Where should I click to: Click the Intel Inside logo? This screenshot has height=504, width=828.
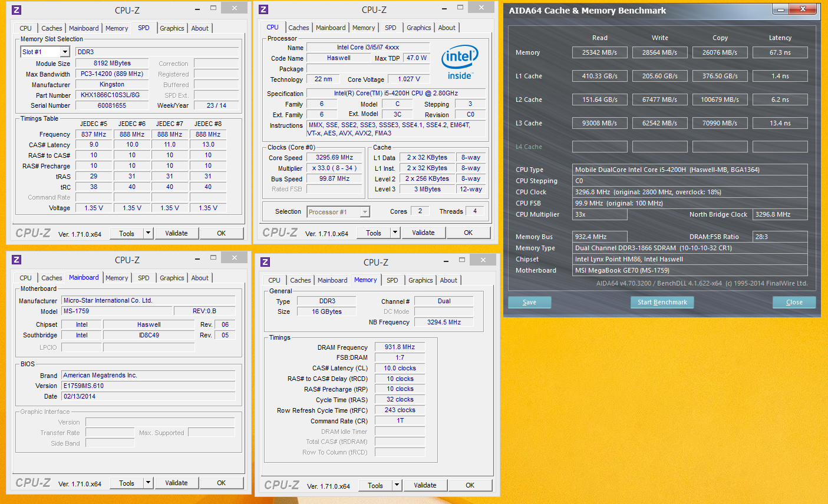[x=459, y=62]
